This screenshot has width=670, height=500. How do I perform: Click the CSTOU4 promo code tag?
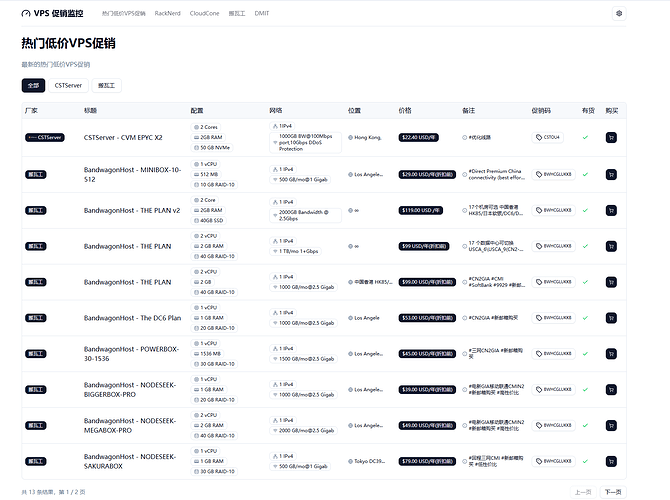pyautogui.click(x=547, y=137)
